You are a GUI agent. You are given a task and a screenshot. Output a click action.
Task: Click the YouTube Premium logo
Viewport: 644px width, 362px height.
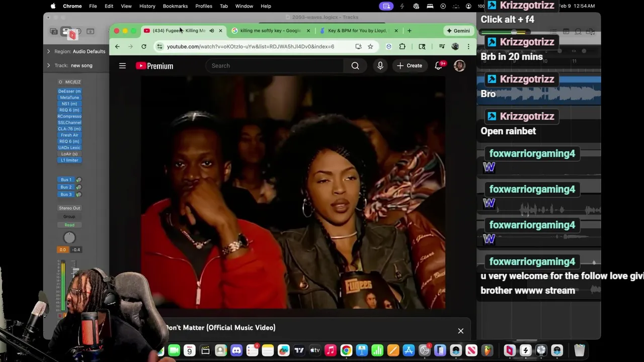click(154, 66)
